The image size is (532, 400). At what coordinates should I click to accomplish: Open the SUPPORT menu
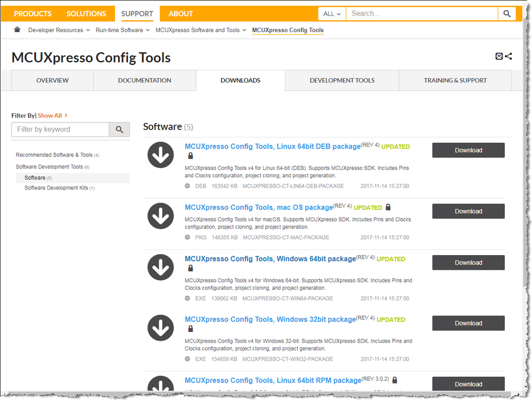(137, 13)
